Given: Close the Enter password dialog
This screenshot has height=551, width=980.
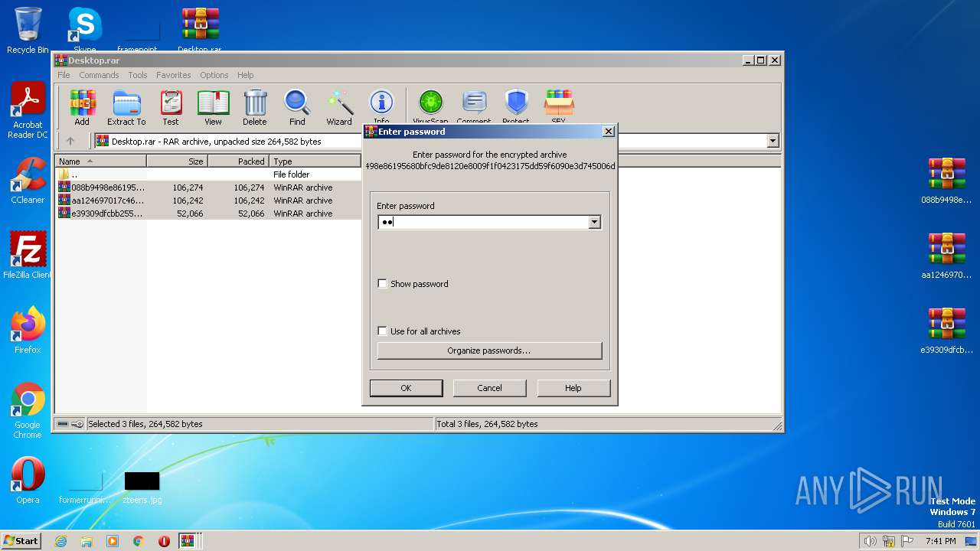Looking at the screenshot, I should pyautogui.click(x=609, y=132).
